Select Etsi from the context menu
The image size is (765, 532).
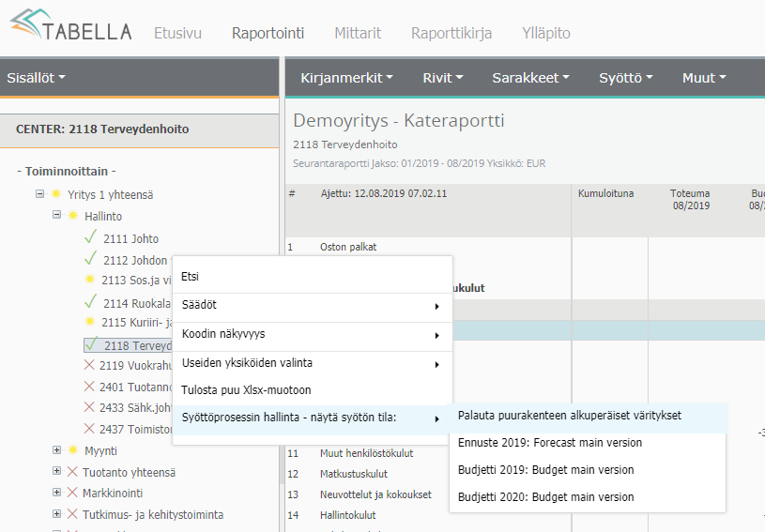(x=191, y=277)
